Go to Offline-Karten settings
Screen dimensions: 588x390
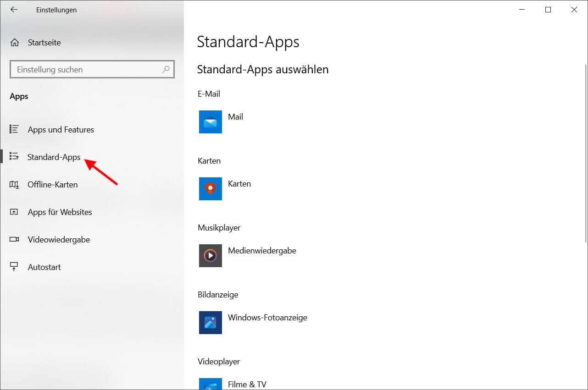coord(52,185)
